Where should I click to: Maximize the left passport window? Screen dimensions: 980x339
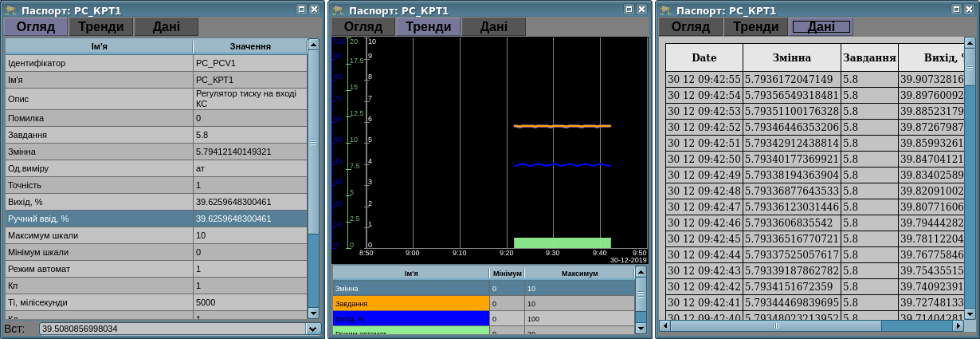pos(301,10)
